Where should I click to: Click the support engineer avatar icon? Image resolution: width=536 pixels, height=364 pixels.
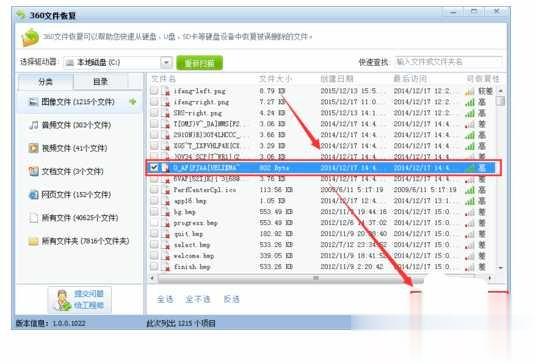62,300
